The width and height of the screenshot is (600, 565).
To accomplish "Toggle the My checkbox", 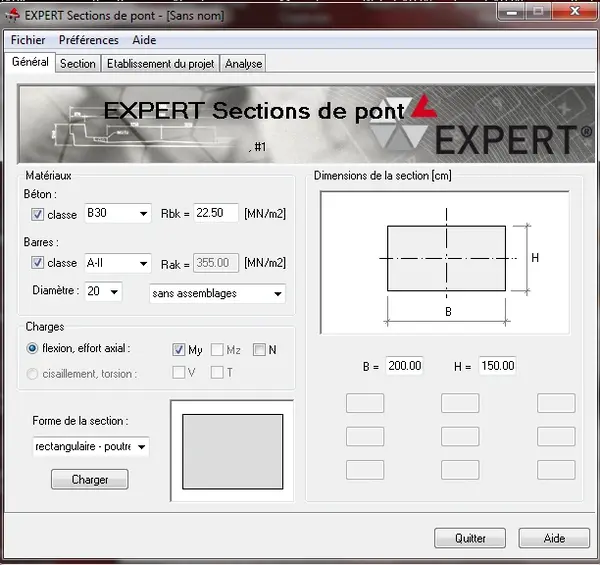I will [179, 349].
